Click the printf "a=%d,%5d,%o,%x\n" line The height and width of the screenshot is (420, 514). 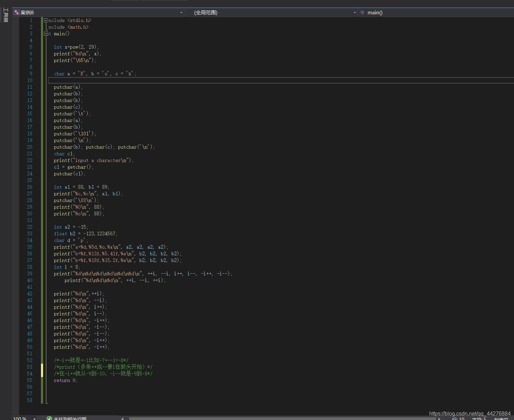point(111,247)
